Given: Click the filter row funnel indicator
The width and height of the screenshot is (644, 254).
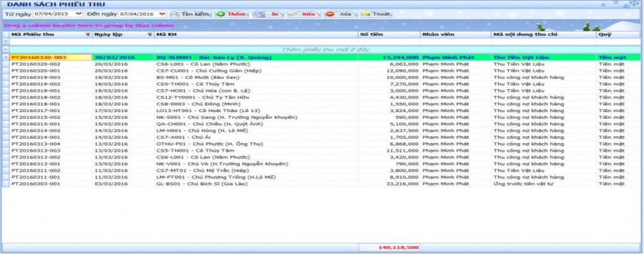Looking at the screenshot, I should 6,42.
